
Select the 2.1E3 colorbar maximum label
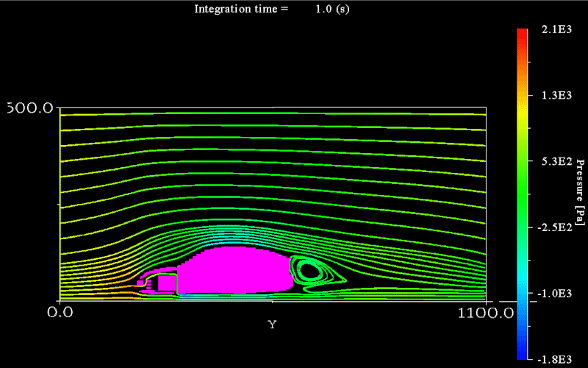[554, 31]
